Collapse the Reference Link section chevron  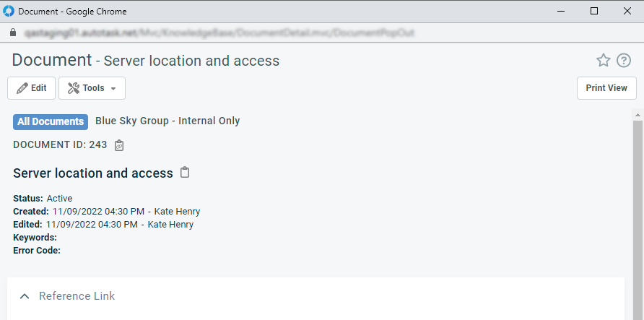[25, 296]
